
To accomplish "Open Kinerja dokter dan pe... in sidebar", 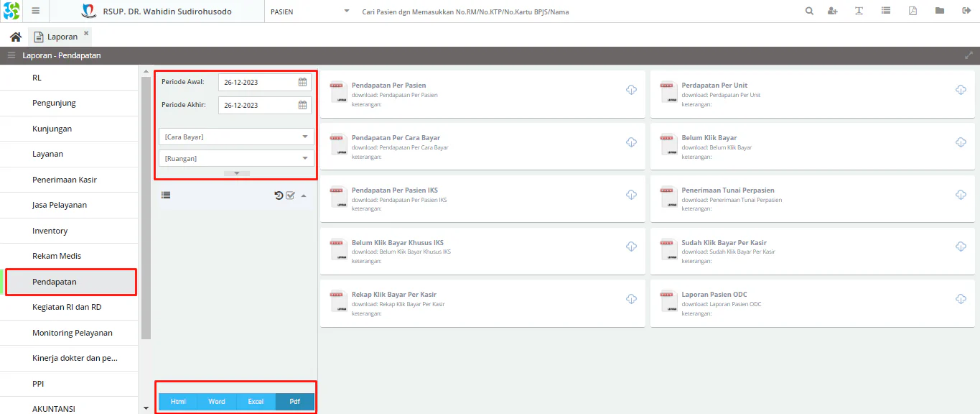I will click(x=68, y=359).
